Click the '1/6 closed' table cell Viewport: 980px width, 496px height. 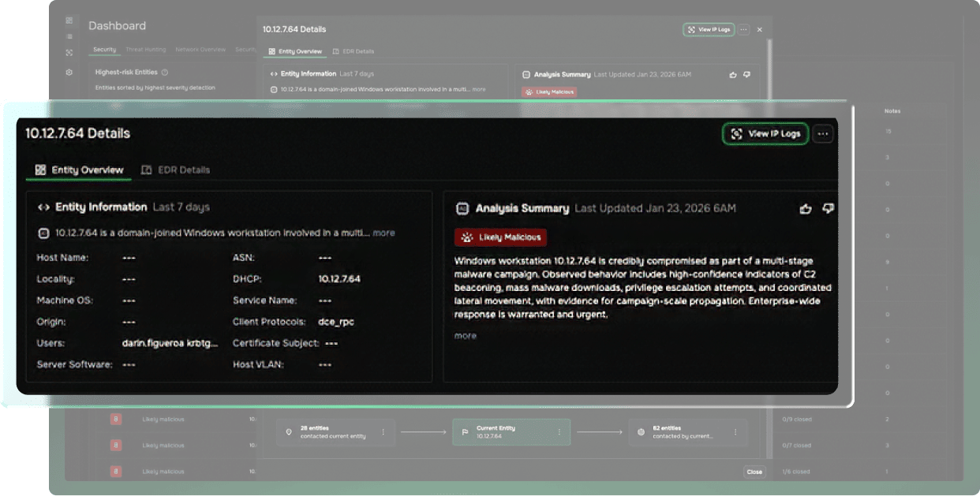(795, 472)
